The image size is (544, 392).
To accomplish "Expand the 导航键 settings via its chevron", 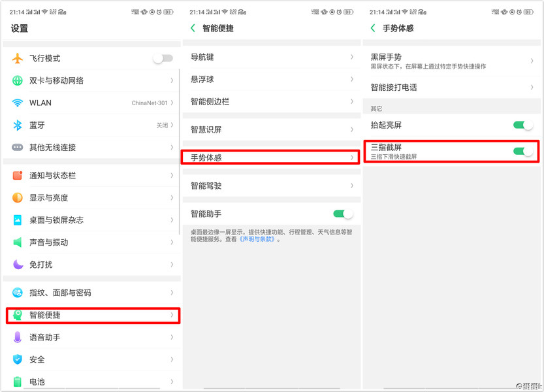I will [352, 57].
